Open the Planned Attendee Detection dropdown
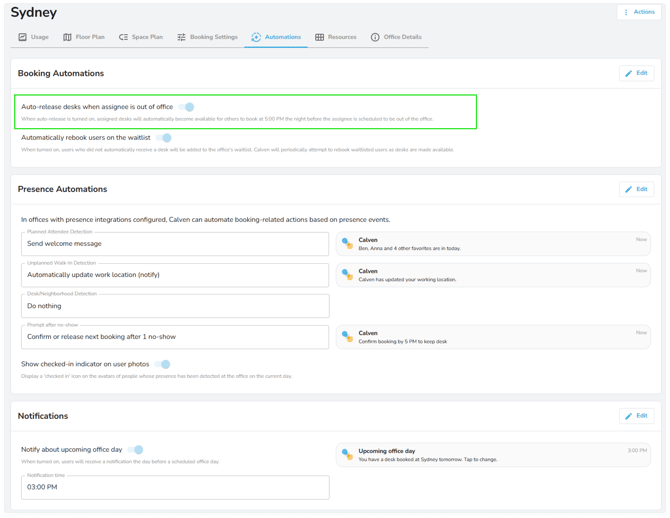This screenshot has height=518, width=670. 175,243
